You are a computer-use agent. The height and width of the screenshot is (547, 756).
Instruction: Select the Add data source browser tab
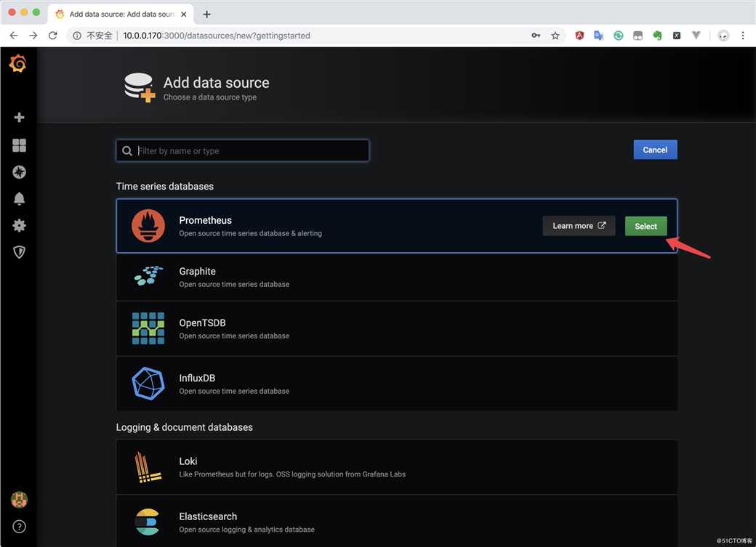(121, 14)
